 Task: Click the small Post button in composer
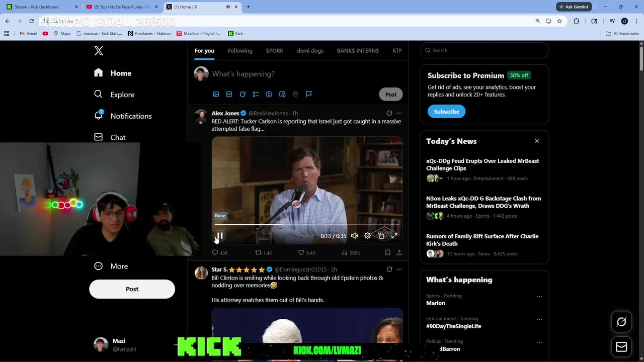tap(391, 94)
